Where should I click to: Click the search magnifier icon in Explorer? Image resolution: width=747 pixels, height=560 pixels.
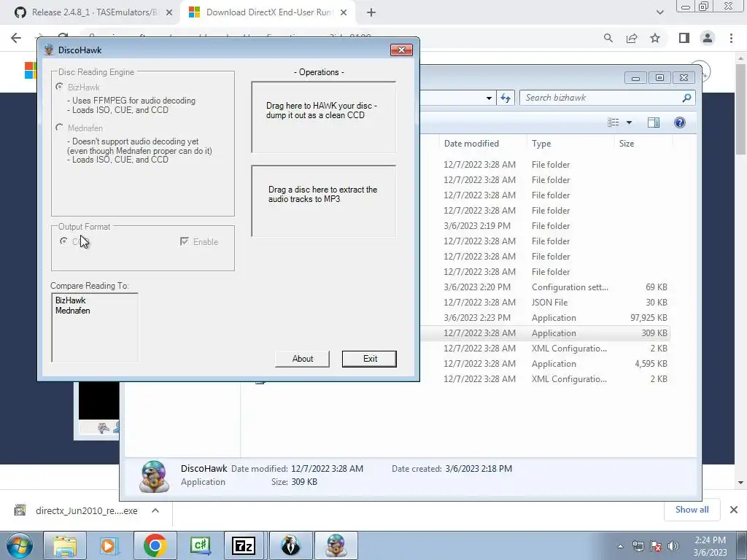point(686,98)
